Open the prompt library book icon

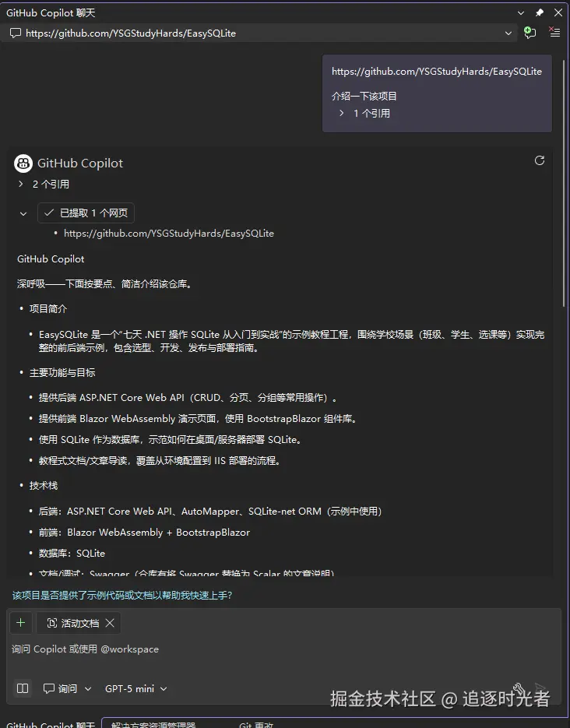pos(23,688)
